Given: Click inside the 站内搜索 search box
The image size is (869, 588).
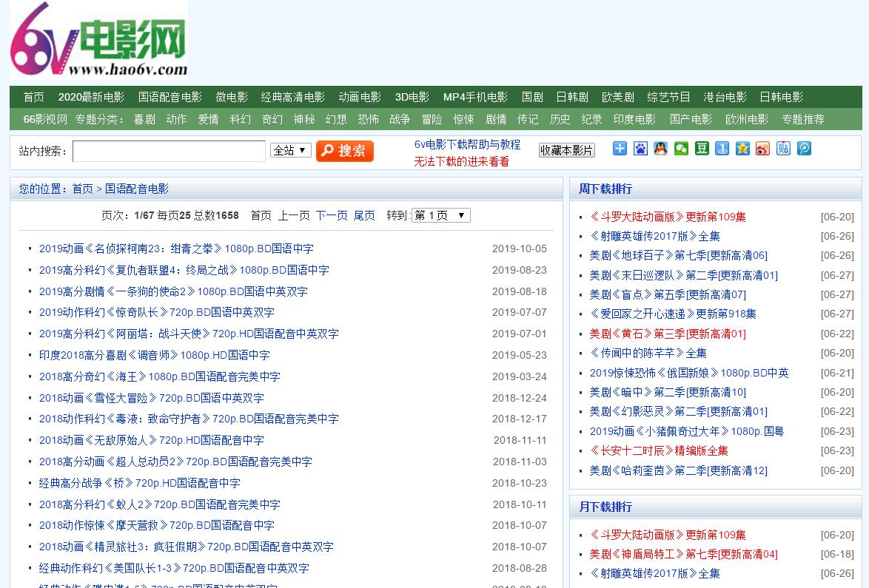Looking at the screenshot, I should point(168,150).
